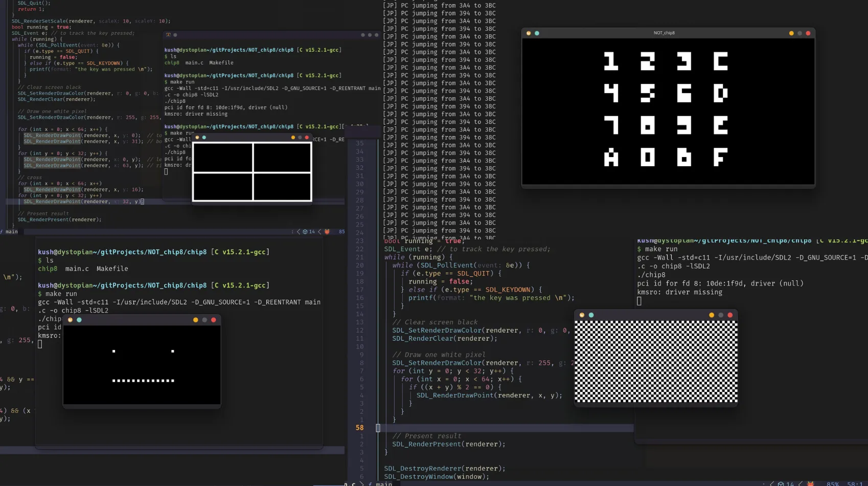
Task: Click the small icon in top-left terminal title bar
Action: pos(168,35)
